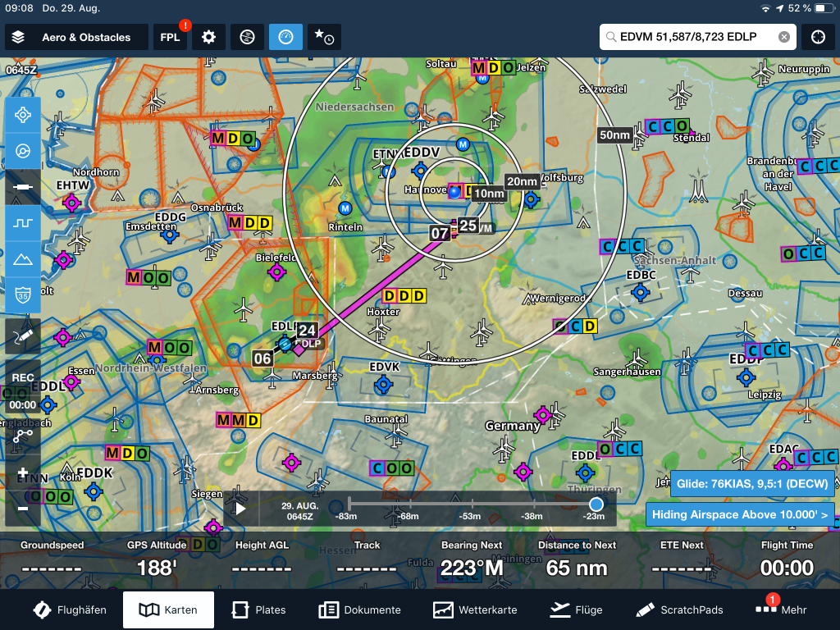840x630 pixels.
Task: Zoom in with the plus button
Action: (x=23, y=473)
